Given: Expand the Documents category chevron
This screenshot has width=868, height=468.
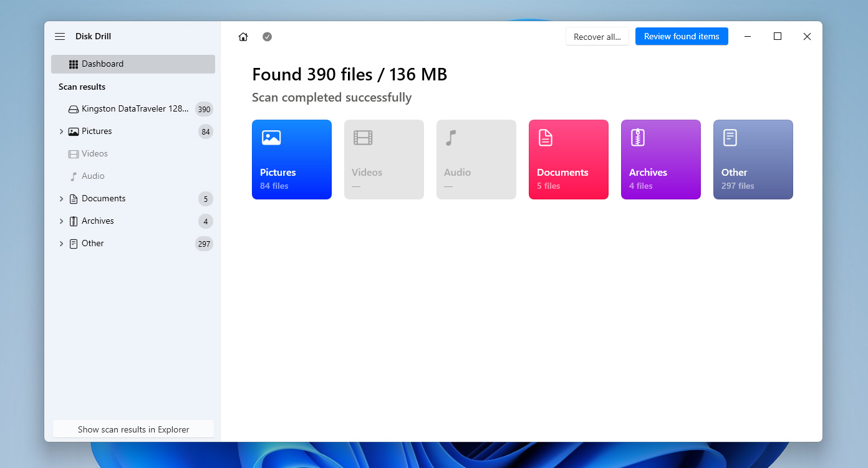Looking at the screenshot, I should point(61,199).
